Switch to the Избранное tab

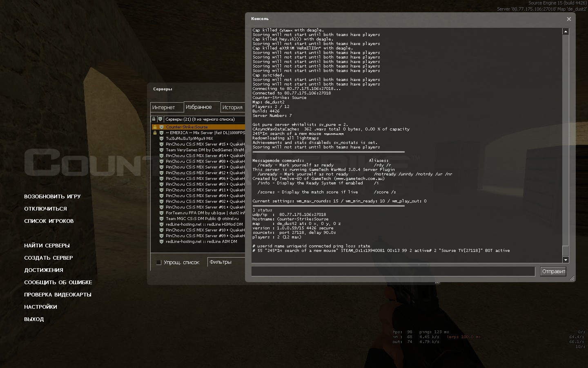coord(202,107)
